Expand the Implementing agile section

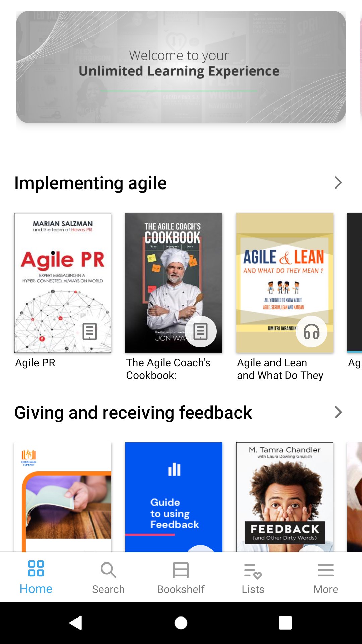pyautogui.click(x=338, y=183)
